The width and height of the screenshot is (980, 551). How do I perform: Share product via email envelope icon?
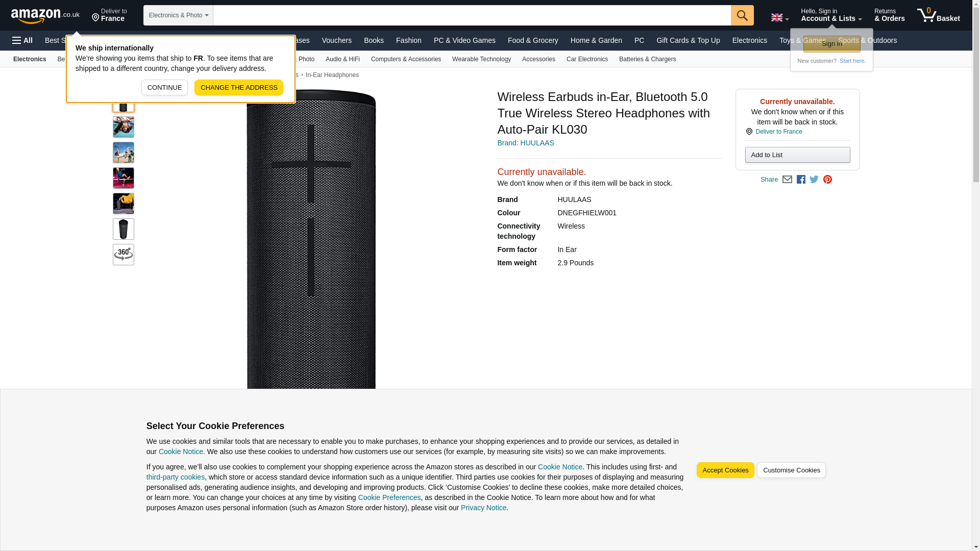coord(787,180)
